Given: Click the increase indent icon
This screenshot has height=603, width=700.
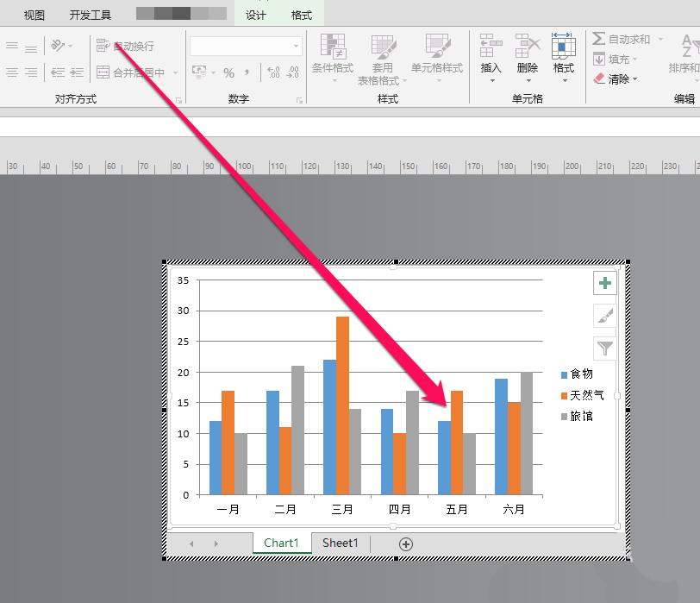Looking at the screenshot, I should click(x=77, y=72).
